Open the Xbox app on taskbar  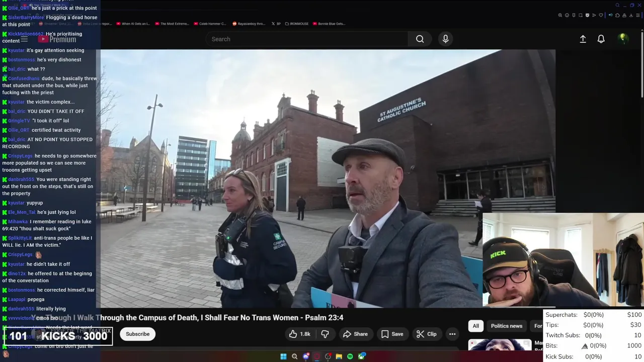(362, 356)
